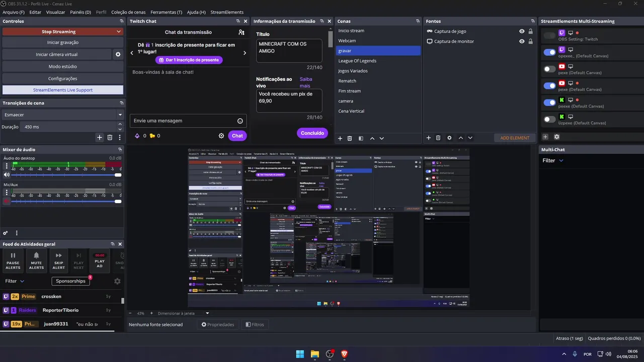The image size is (644, 362).
Task: Remove the selected scene in Cenas
Action: 350,138
